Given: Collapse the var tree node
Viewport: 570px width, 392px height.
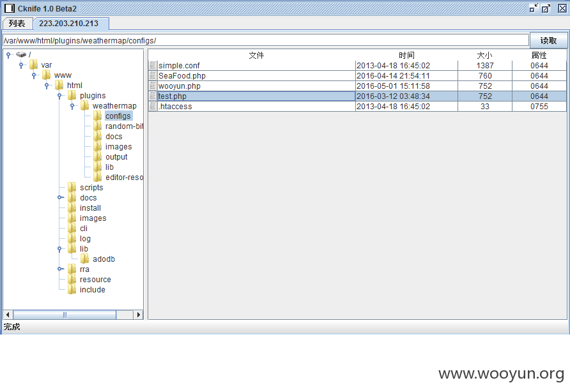Looking at the screenshot, I should 21,65.
